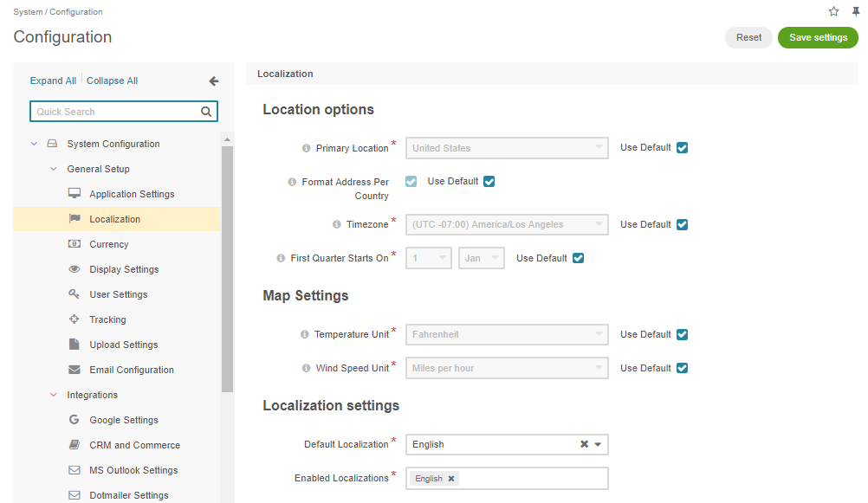The image size is (868, 503).
Task: Click the Primary Location info tooltip icon
Action: coord(306,148)
